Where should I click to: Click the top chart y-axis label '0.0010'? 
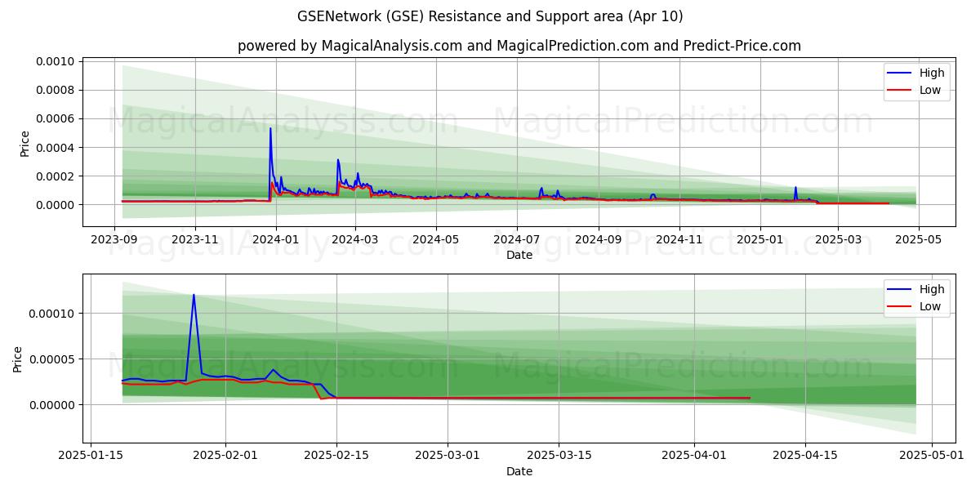click(x=56, y=62)
